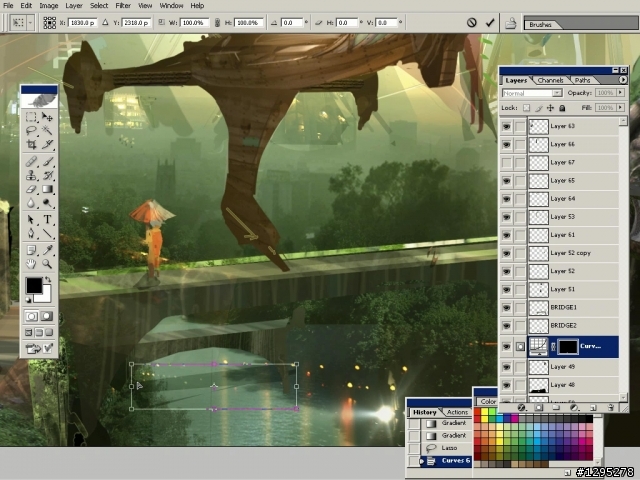This screenshot has width=640, height=480.
Task: Select the Healing Brush tool
Action: 31,162
